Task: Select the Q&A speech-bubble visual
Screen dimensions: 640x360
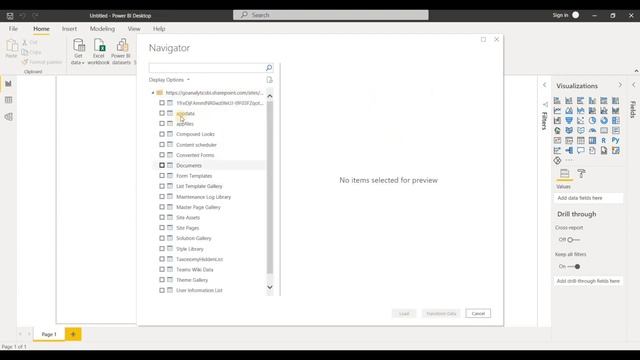Action: click(580, 151)
